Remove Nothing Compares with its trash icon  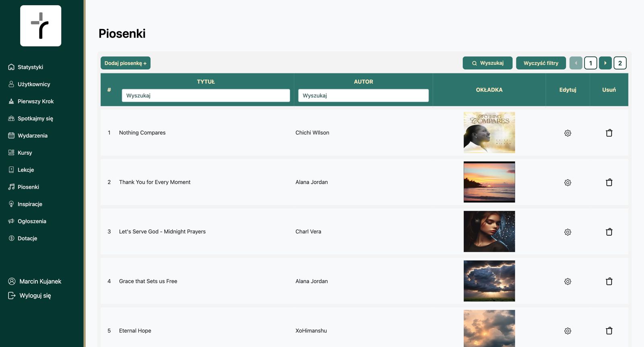[x=609, y=133]
